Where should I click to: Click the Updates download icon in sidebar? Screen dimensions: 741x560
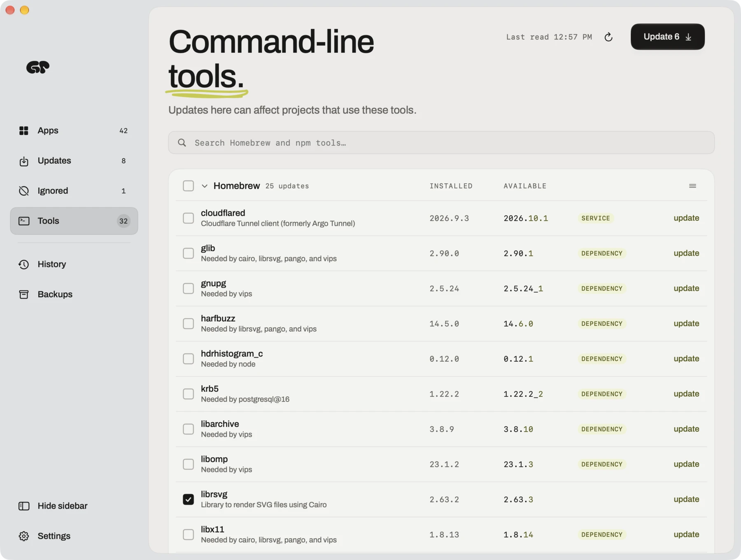pyautogui.click(x=24, y=161)
